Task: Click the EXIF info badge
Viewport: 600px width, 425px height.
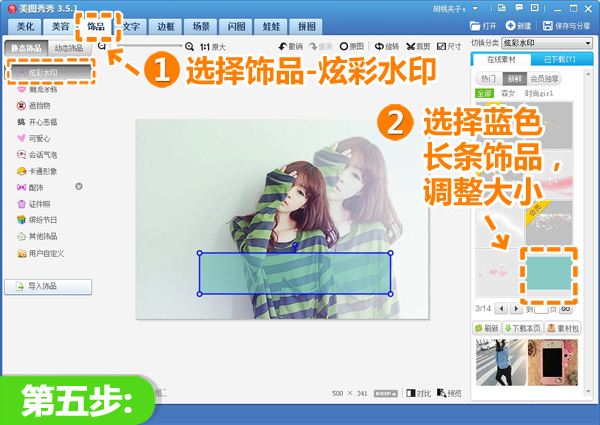Action: tap(386, 393)
